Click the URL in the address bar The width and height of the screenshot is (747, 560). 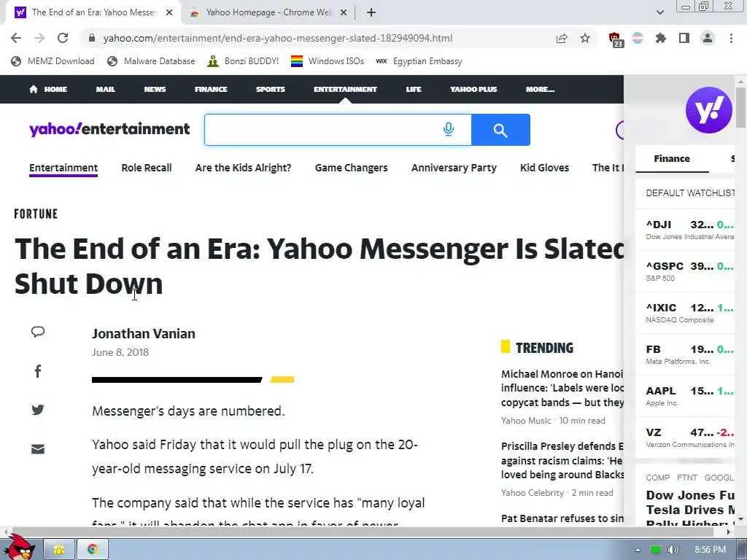[278, 38]
